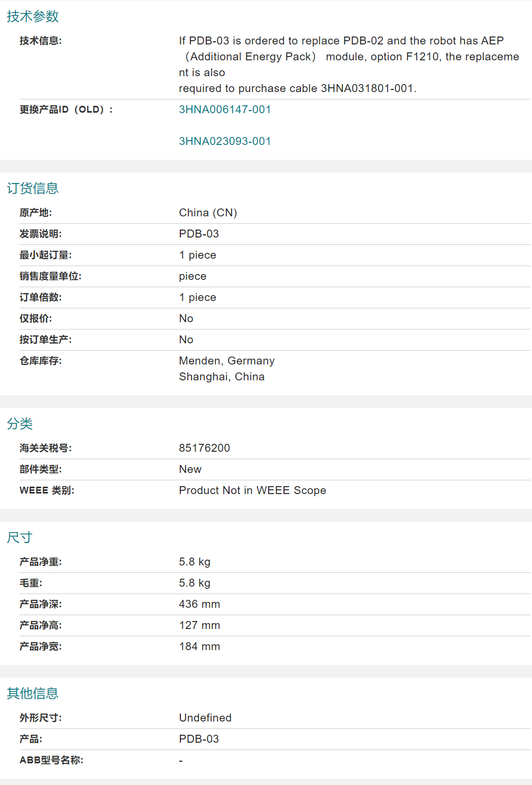This screenshot has width=532, height=785.
Task: Click the Undefined frame size value
Action: [x=205, y=718]
